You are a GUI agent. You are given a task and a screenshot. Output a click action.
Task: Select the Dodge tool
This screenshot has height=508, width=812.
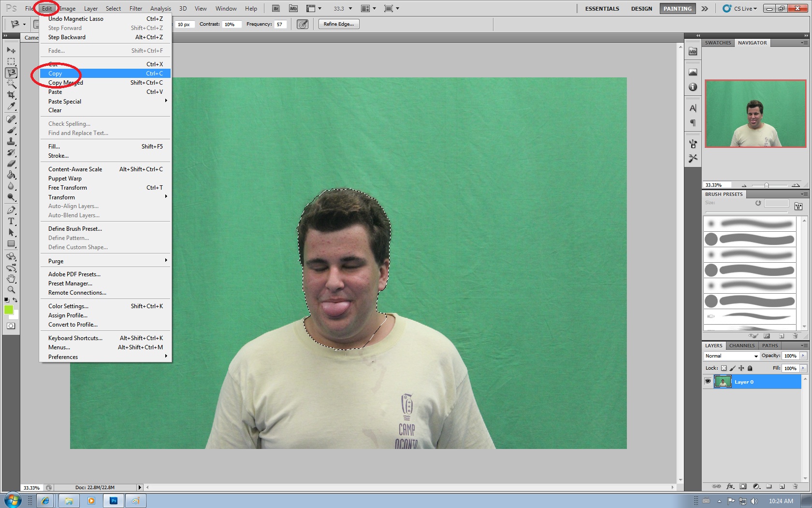tap(11, 197)
